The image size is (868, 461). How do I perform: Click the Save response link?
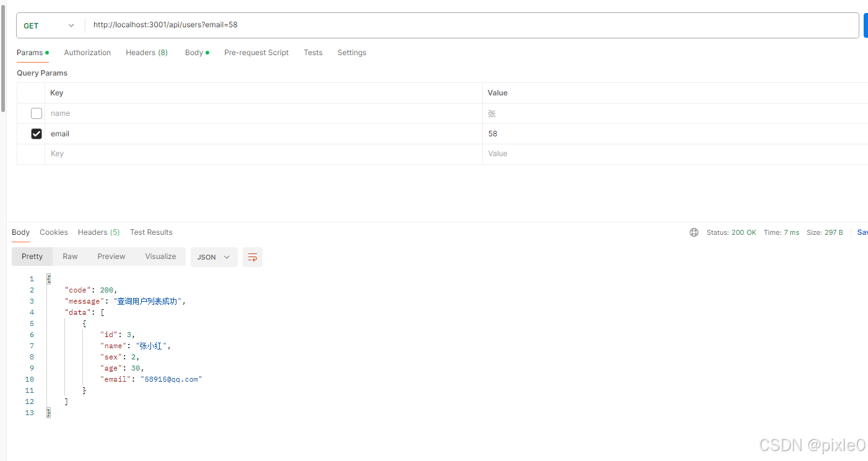click(x=862, y=232)
